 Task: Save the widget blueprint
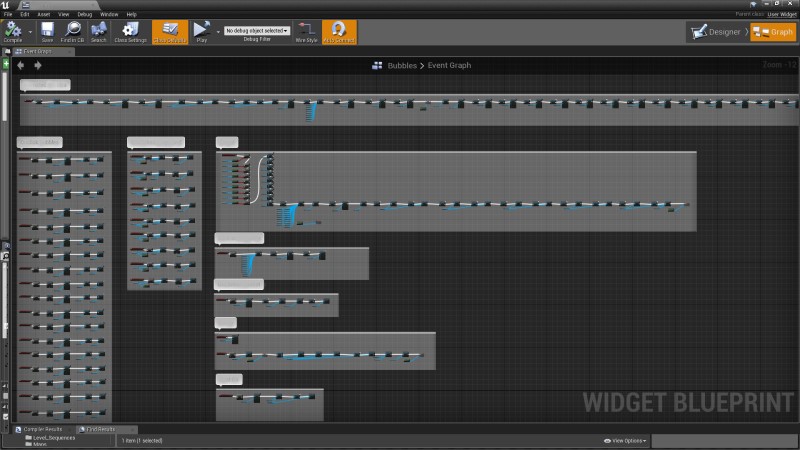coord(47,31)
